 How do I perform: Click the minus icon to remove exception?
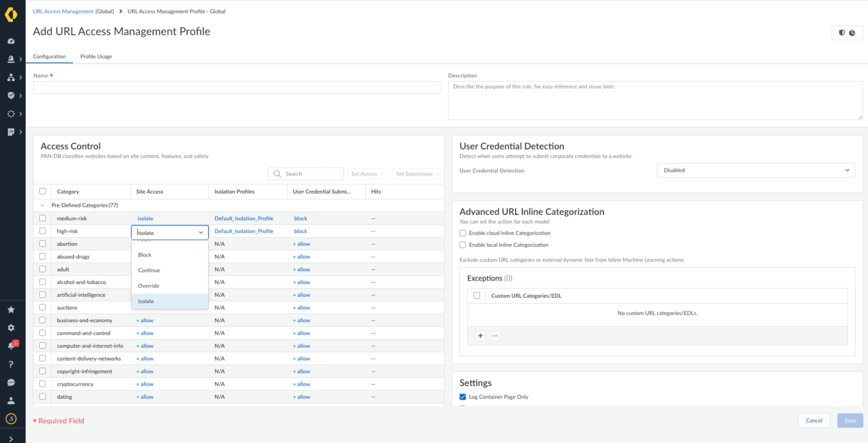pos(495,336)
